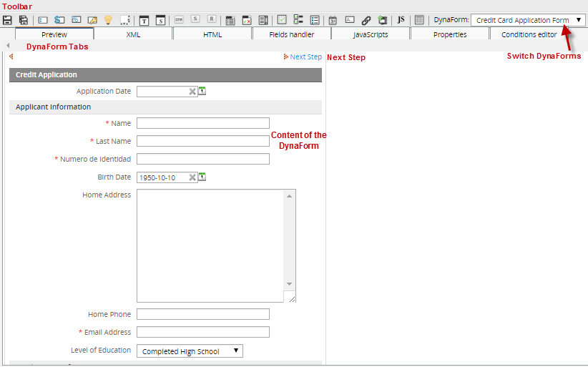Switch to the XML tab

tap(133, 34)
